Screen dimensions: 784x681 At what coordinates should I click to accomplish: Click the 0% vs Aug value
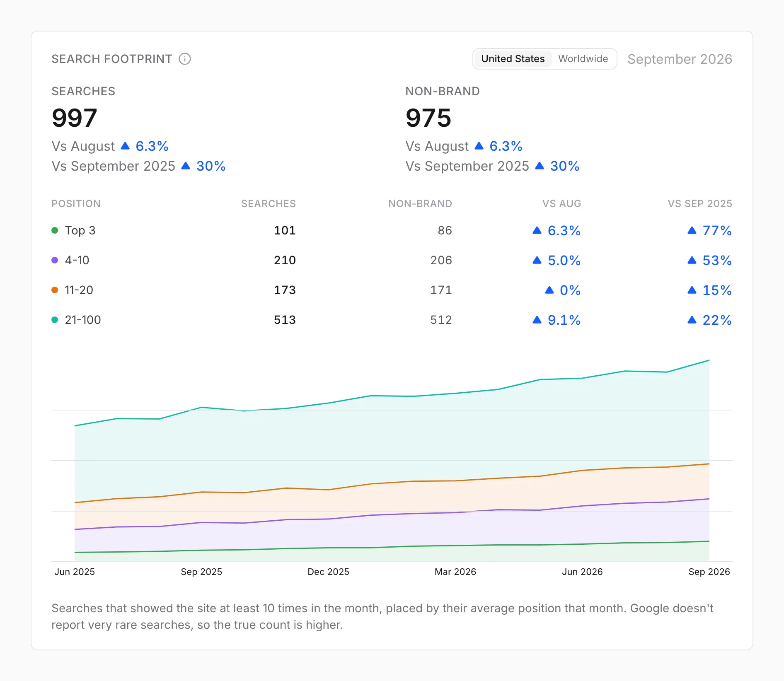tap(563, 290)
